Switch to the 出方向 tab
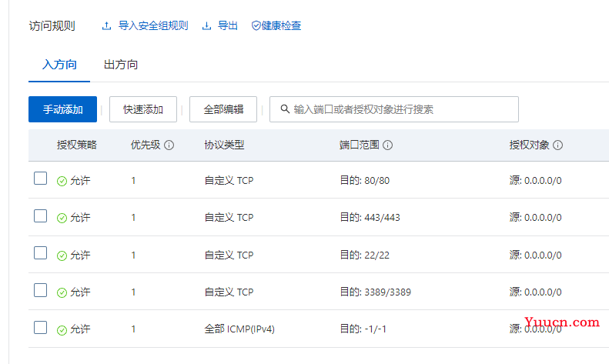609x364 pixels. tap(121, 65)
